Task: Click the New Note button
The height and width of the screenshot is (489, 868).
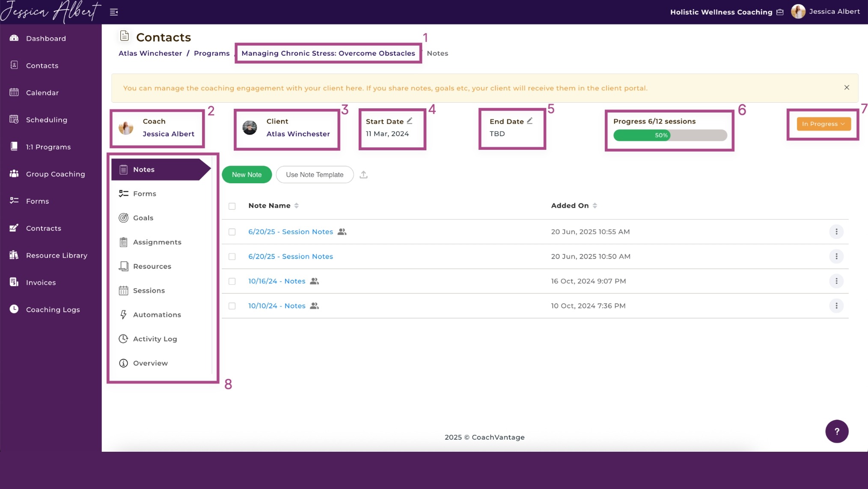Action: coord(247,175)
